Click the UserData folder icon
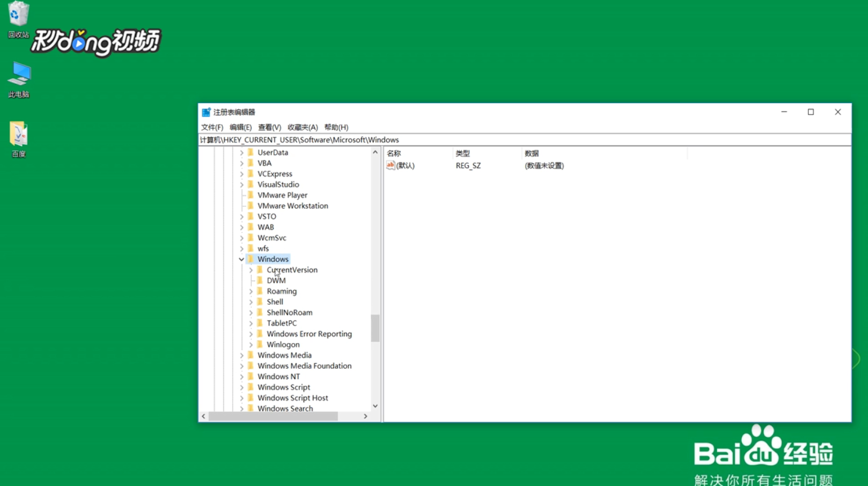 tap(251, 153)
